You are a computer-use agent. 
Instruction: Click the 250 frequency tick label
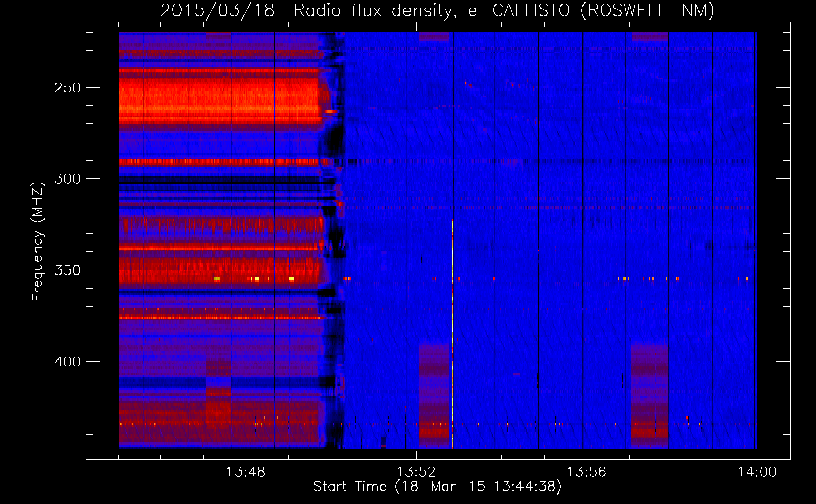pyautogui.click(x=68, y=88)
